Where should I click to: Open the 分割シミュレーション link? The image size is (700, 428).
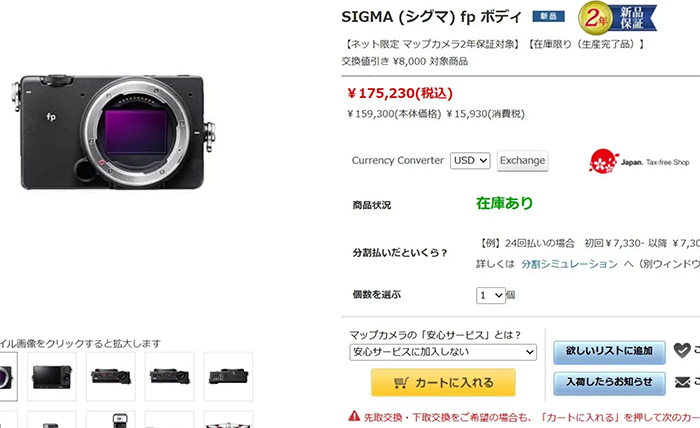(x=569, y=264)
